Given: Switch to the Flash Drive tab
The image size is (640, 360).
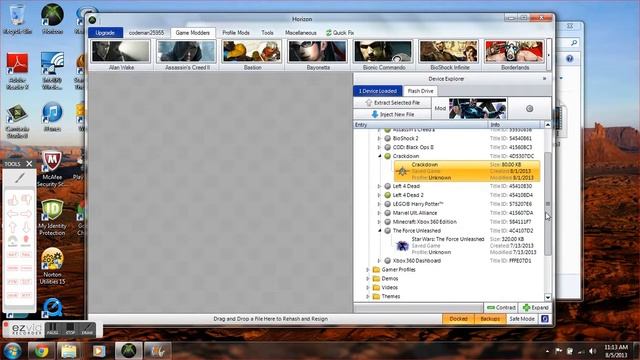Looking at the screenshot, I should 420,91.
